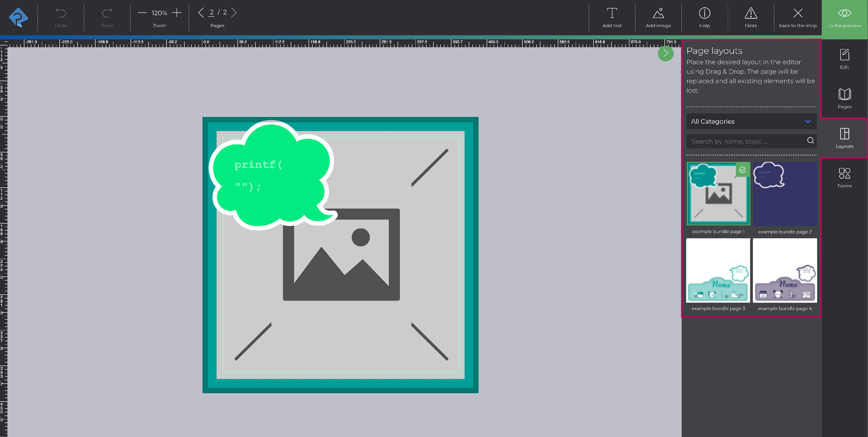Image resolution: width=868 pixels, height=437 pixels.
Task: Click the Add text tool icon
Action: click(x=612, y=14)
